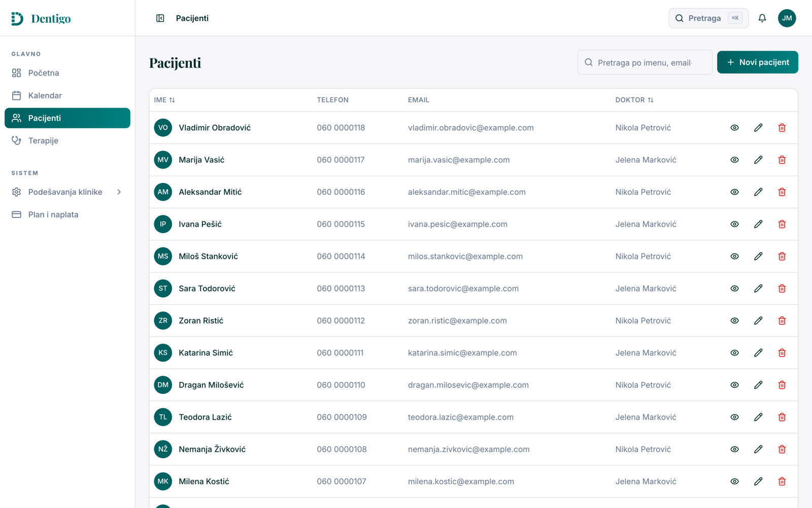Collapse the sidebar panel icon
Image resolution: width=812 pixels, height=508 pixels.
point(160,18)
